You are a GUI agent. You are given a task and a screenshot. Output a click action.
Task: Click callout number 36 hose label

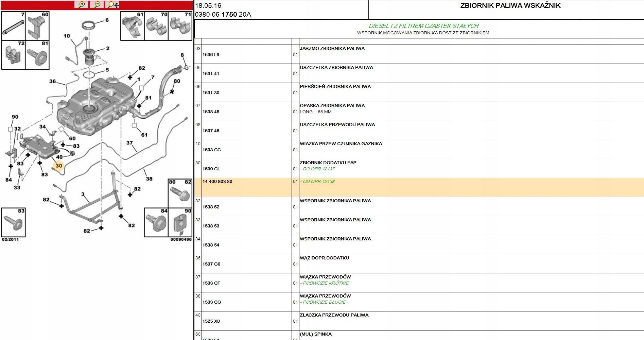pyautogui.click(x=53, y=81)
